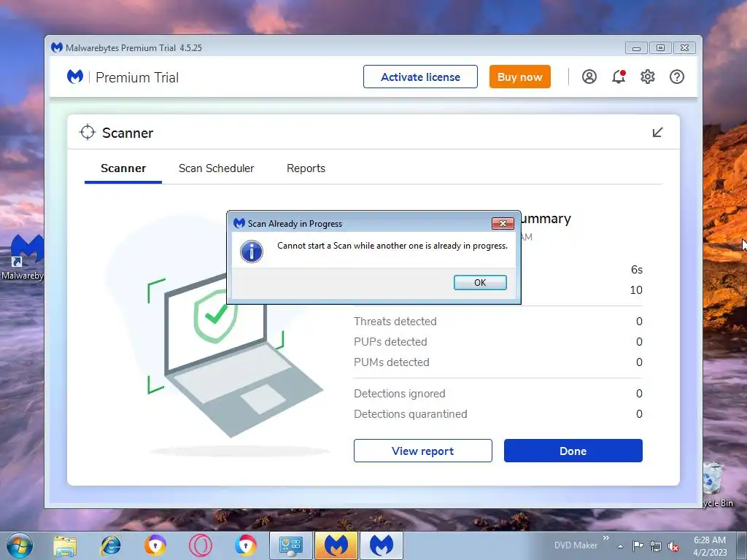Click OK in the dialog

click(480, 282)
